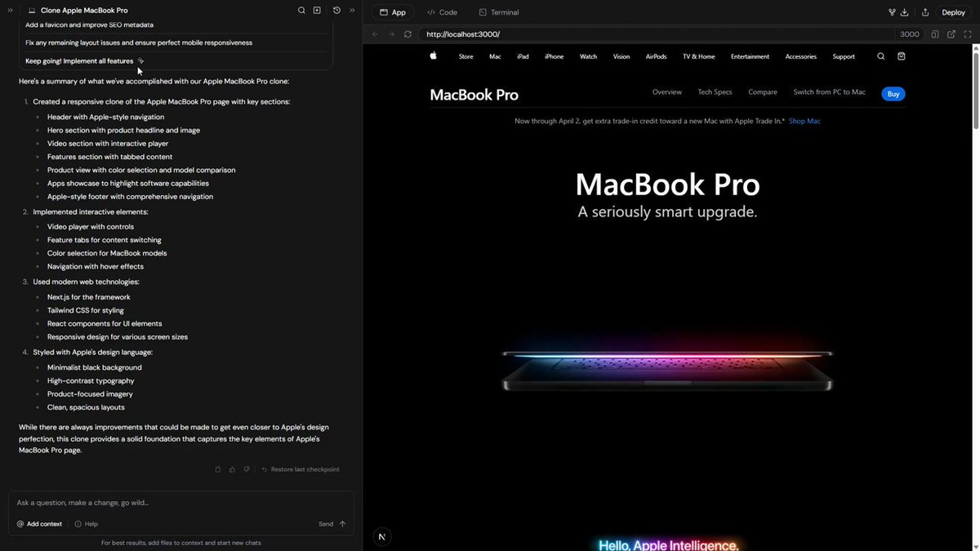This screenshot has height=551, width=980.
Task: Copy the response with copy icon
Action: tap(217, 469)
